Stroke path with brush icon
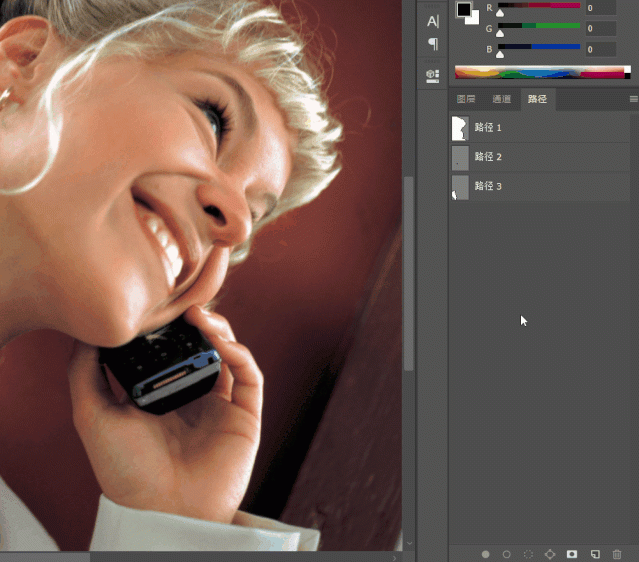 pyautogui.click(x=506, y=553)
